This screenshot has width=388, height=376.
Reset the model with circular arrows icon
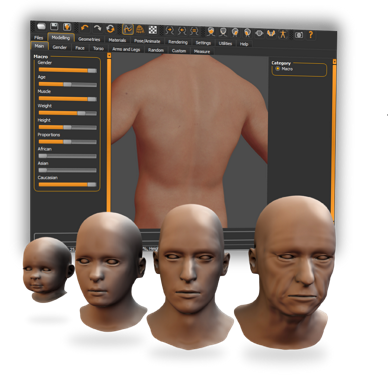(x=110, y=28)
